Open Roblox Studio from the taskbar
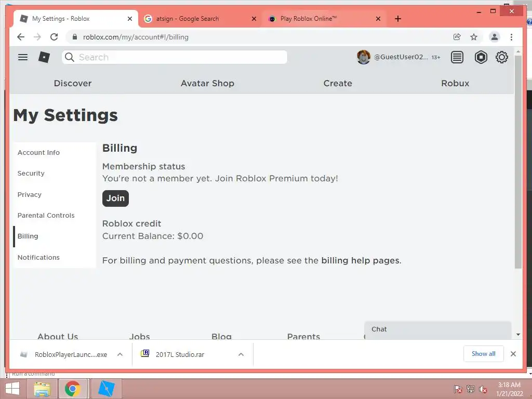Viewport: 532px width, 399px height. [106, 389]
